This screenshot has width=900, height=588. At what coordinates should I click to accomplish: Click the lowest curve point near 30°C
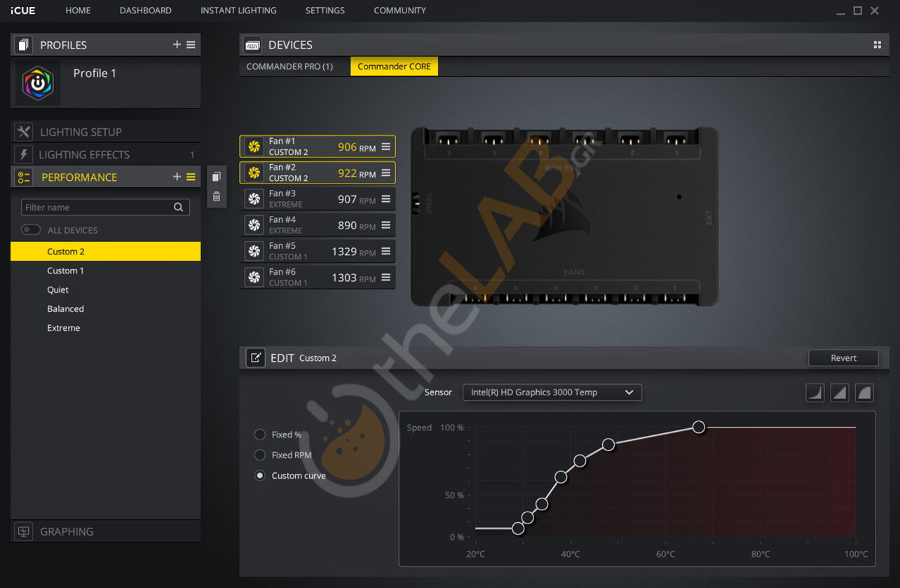click(x=518, y=528)
